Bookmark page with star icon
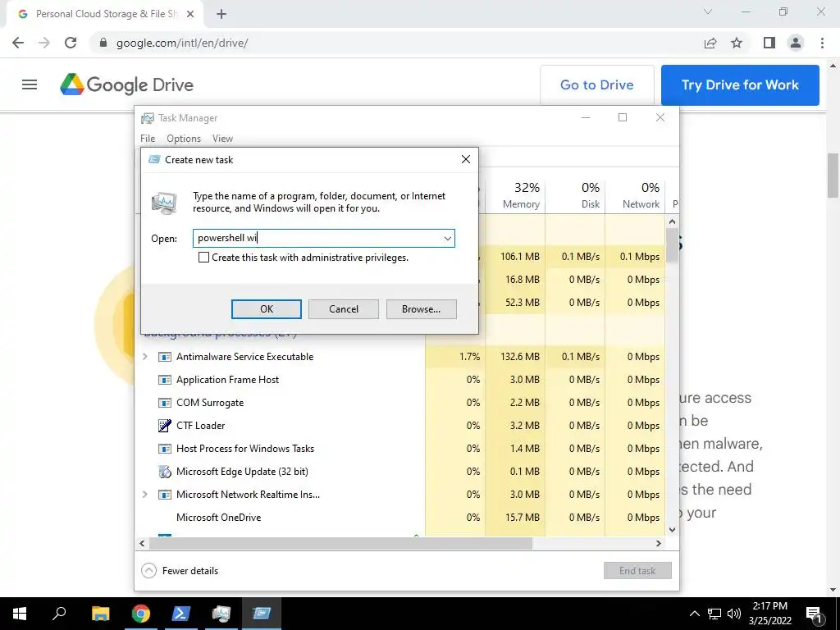Image resolution: width=840 pixels, height=630 pixels. (x=737, y=43)
